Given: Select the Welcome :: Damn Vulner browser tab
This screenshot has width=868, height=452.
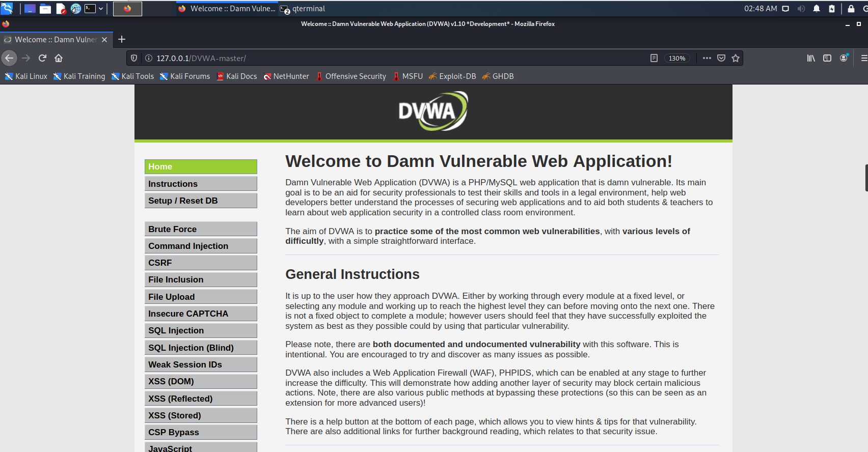Looking at the screenshot, I should point(56,40).
